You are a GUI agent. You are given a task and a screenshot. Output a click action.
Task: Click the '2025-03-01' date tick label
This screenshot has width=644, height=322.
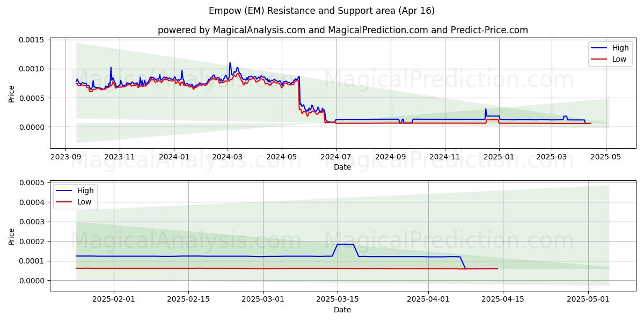(x=263, y=299)
